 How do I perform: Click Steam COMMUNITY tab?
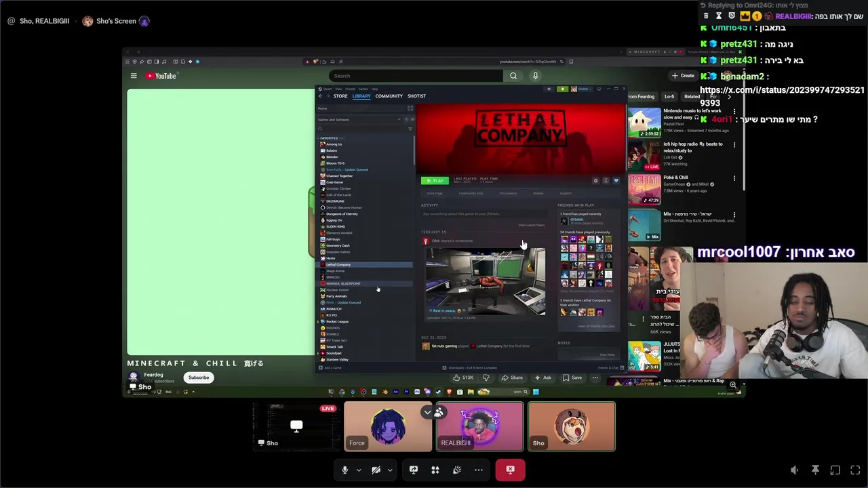tap(389, 96)
